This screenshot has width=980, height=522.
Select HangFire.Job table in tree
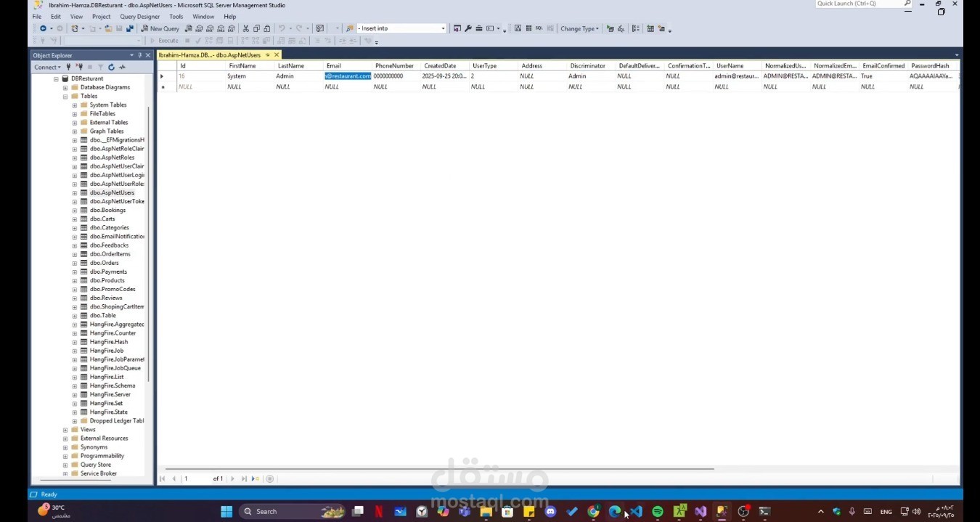pyautogui.click(x=107, y=351)
